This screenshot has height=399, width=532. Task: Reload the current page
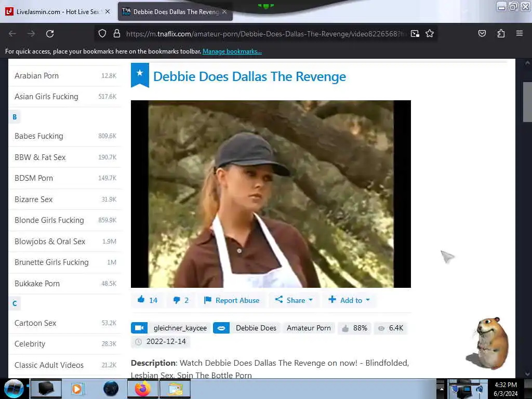click(50, 34)
